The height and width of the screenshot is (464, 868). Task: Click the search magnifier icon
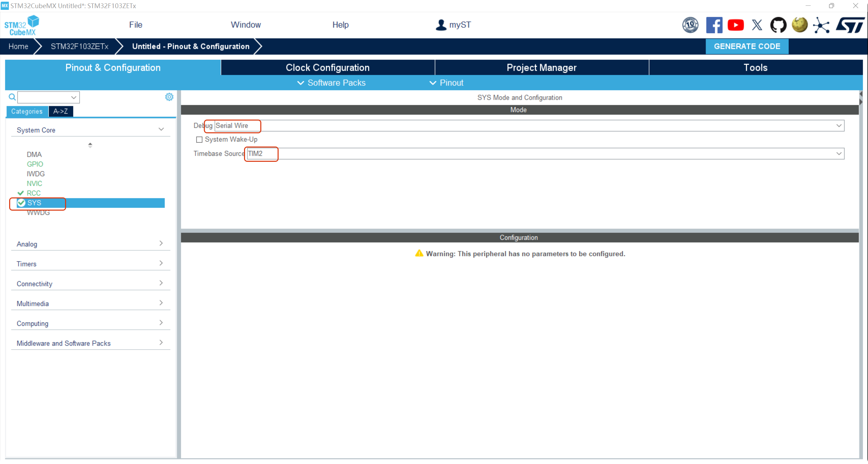click(12, 97)
